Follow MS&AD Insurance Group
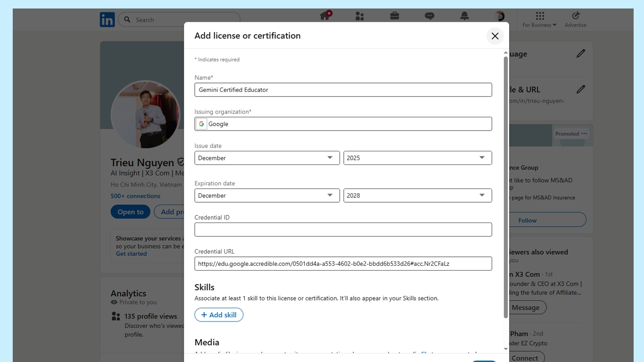This screenshot has width=644, height=362. (527, 220)
